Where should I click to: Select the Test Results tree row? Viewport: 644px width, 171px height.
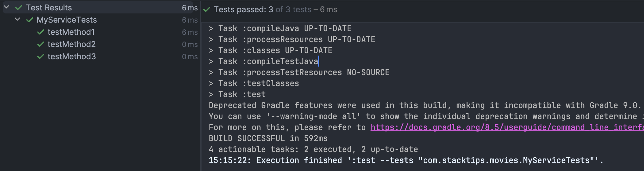(x=100, y=8)
